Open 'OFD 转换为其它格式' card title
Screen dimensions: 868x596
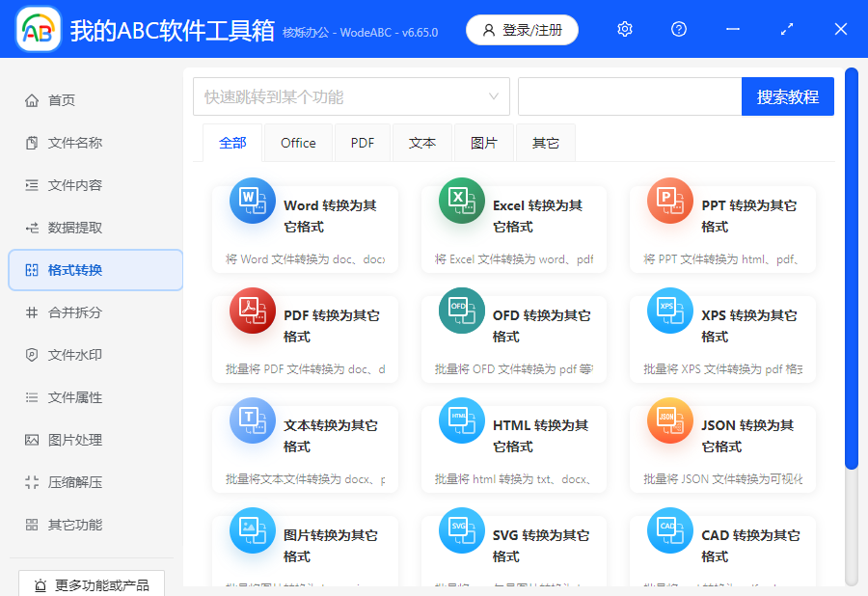(x=541, y=327)
